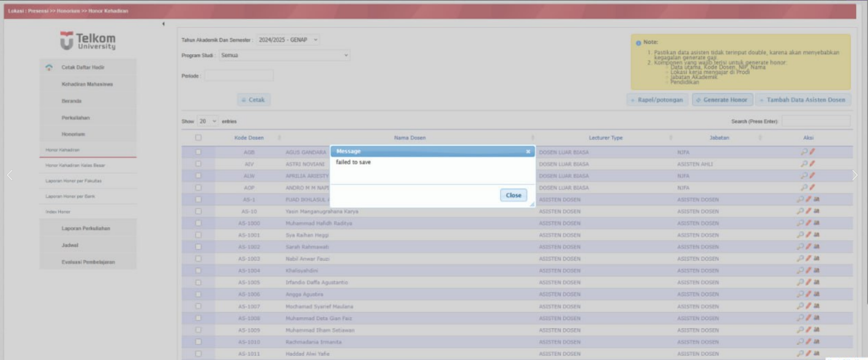Click the red pencil edit icon for ASTRI NOVIANI
Viewport: 868px width, 360px height.
812,164
